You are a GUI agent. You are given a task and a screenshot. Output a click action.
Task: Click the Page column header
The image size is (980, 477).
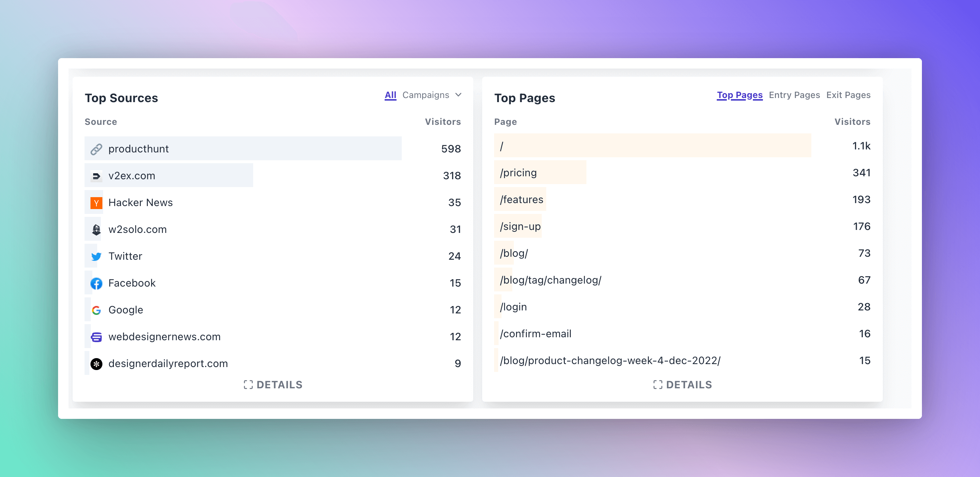click(506, 122)
